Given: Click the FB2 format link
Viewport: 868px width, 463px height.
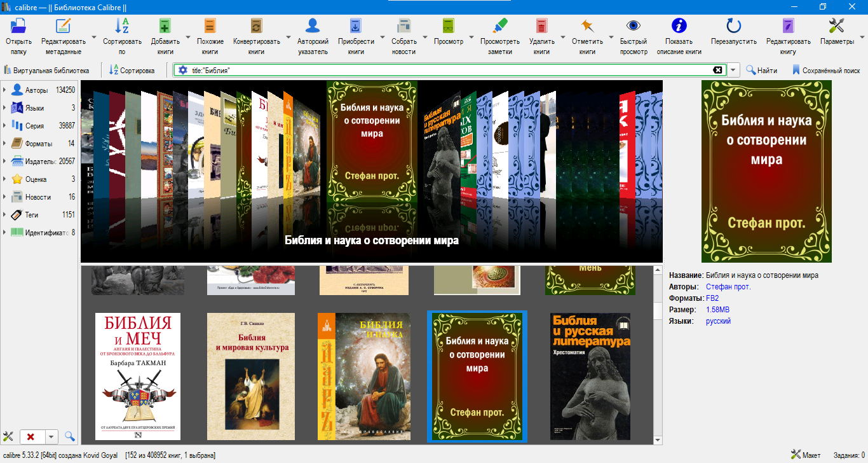Looking at the screenshot, I should pos(713,298).
